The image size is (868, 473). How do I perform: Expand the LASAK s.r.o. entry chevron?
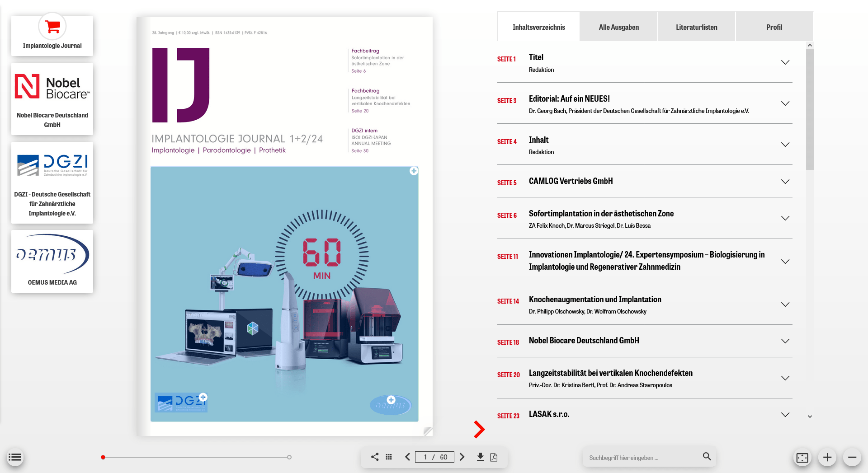[x=785, y=415]
